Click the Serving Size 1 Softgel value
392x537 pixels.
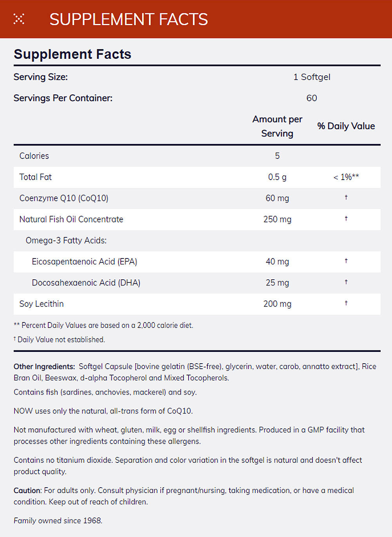[x=312, y=77]
